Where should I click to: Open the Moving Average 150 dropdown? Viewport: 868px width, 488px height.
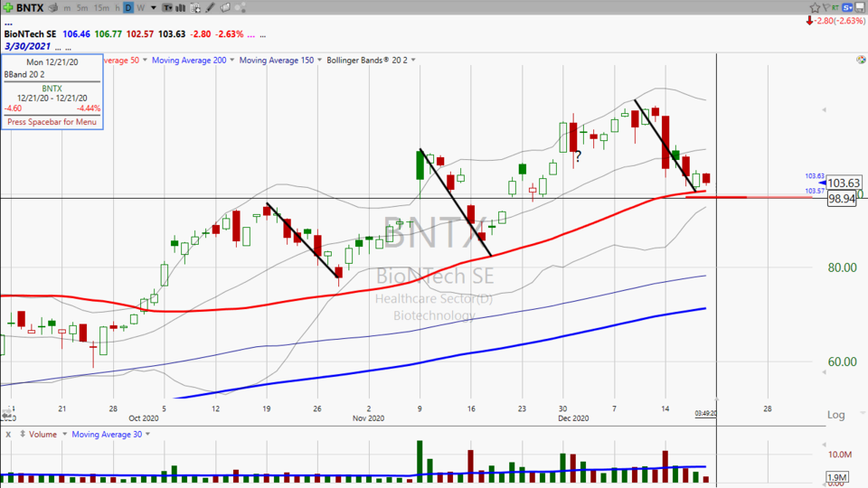319,60
